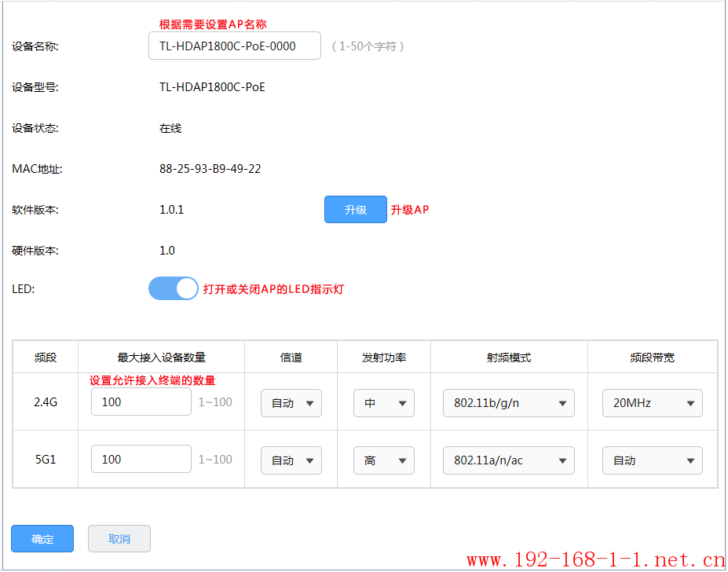
Task: Click the 射频模式 column header
Action: click(509, 357)
